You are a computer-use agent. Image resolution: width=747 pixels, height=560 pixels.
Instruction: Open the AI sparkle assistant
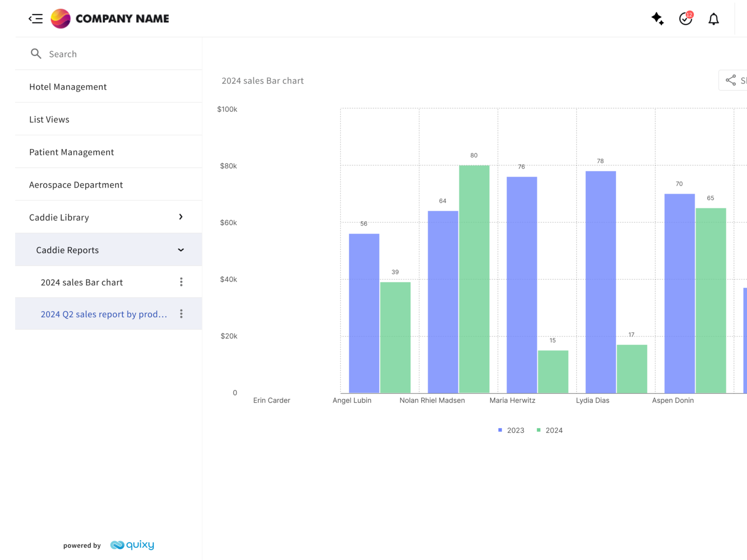coord(658,18)
